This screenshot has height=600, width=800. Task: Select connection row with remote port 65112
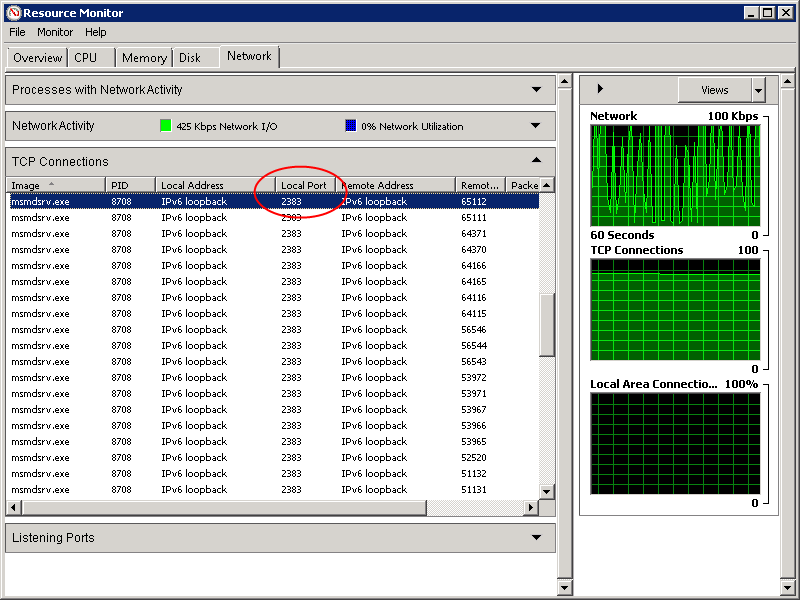click(x=274, y=202)
